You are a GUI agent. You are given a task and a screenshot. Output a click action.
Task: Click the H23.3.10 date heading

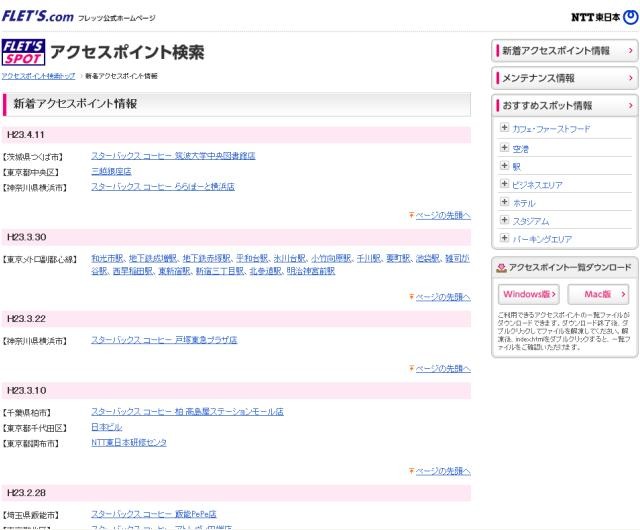pyautogui.click(x=27, y=391)
